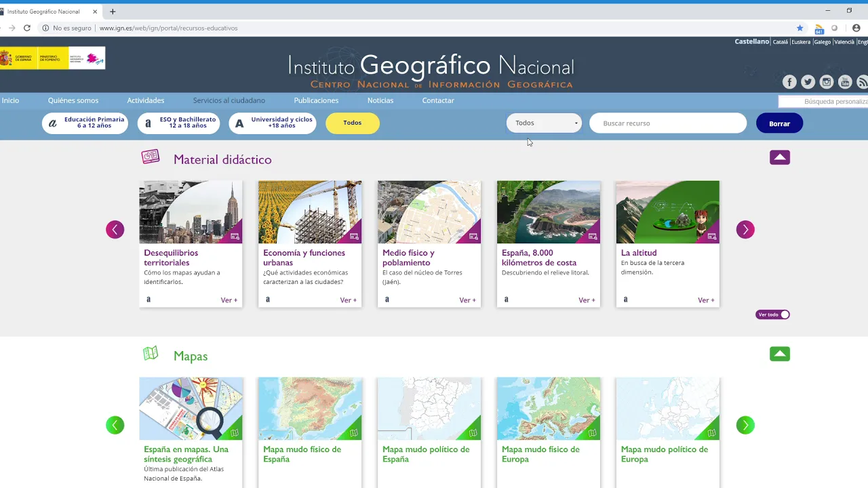Viewport: 868px width, 488px height.
Task: Click the Material didáctico section icon
Action: coord(151,157)
